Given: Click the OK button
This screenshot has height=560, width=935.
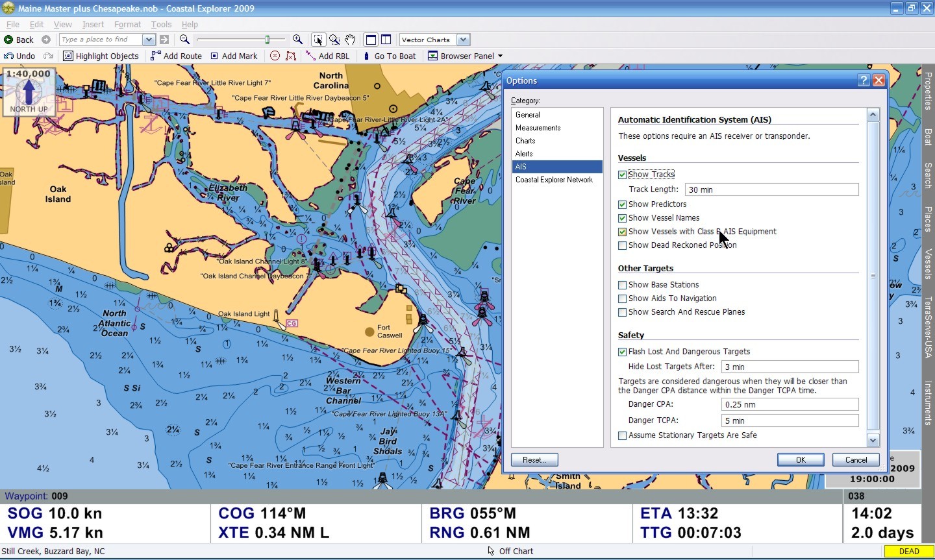Looking at the screenshot, I should click(x=801, y=460).
